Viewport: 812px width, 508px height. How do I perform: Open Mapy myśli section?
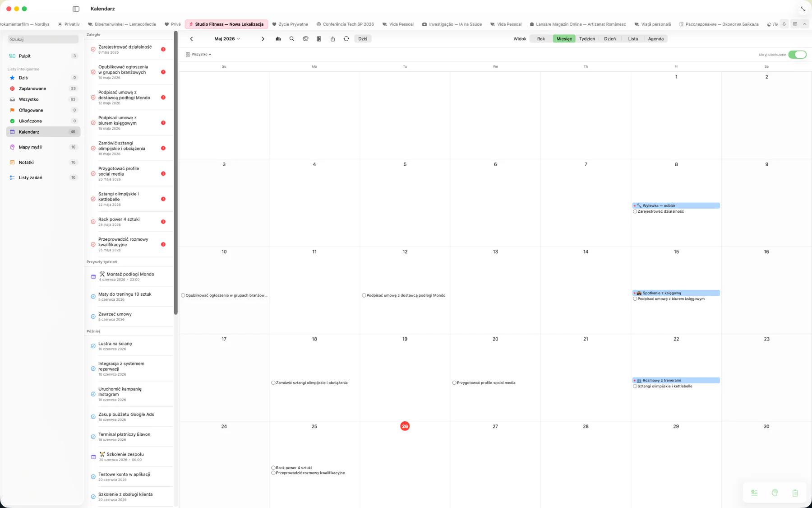[43, 147]
